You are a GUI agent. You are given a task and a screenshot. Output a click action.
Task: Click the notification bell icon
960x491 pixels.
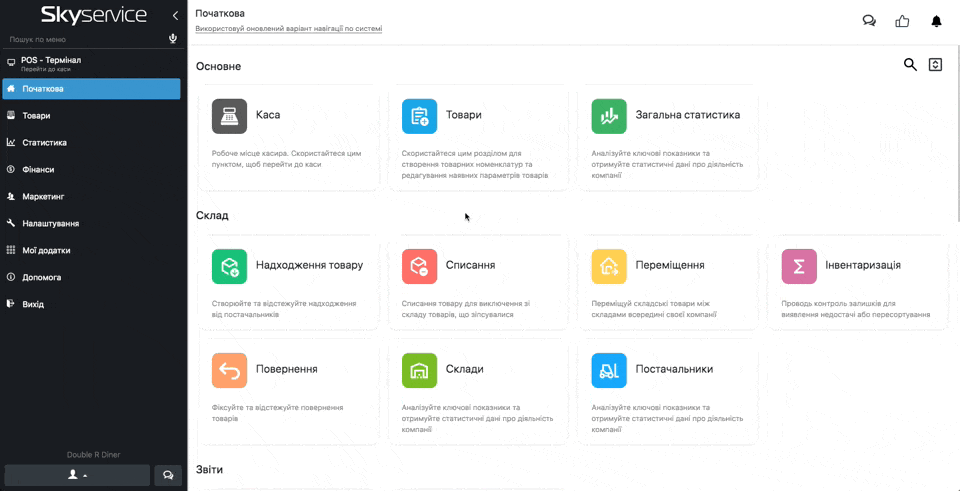click(x=936, y=21)
